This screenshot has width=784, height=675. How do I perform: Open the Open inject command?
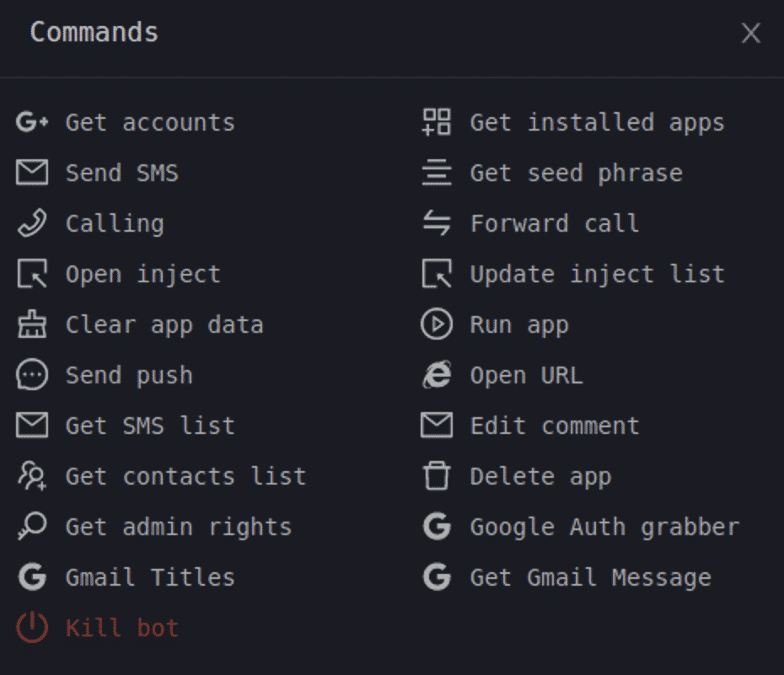coord(142,274)
